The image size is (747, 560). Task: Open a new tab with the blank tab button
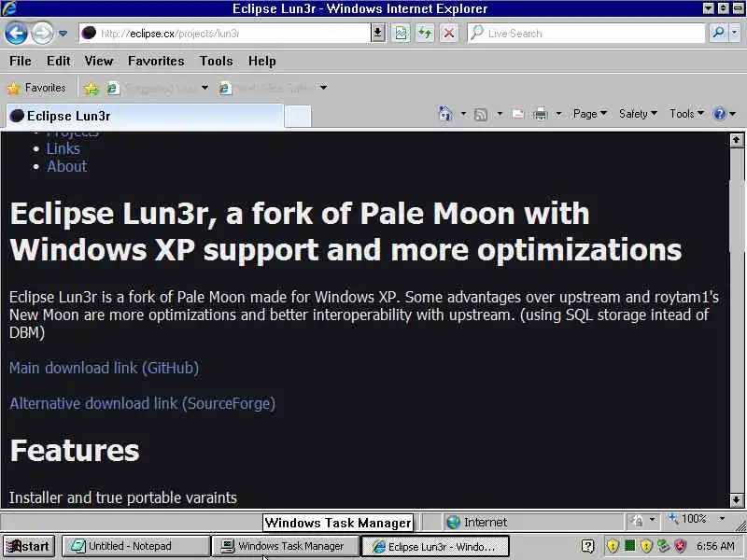pos(298,117)
